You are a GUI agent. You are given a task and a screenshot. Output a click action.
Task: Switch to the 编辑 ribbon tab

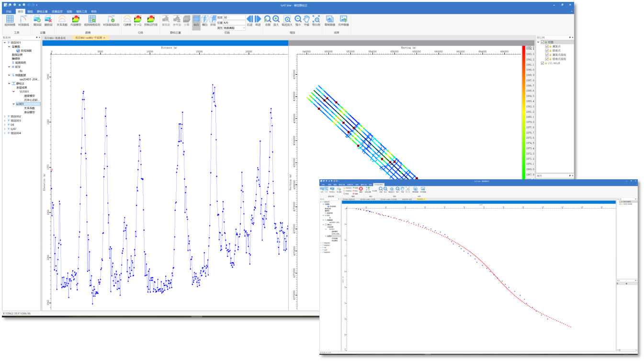tap(30, 11)
